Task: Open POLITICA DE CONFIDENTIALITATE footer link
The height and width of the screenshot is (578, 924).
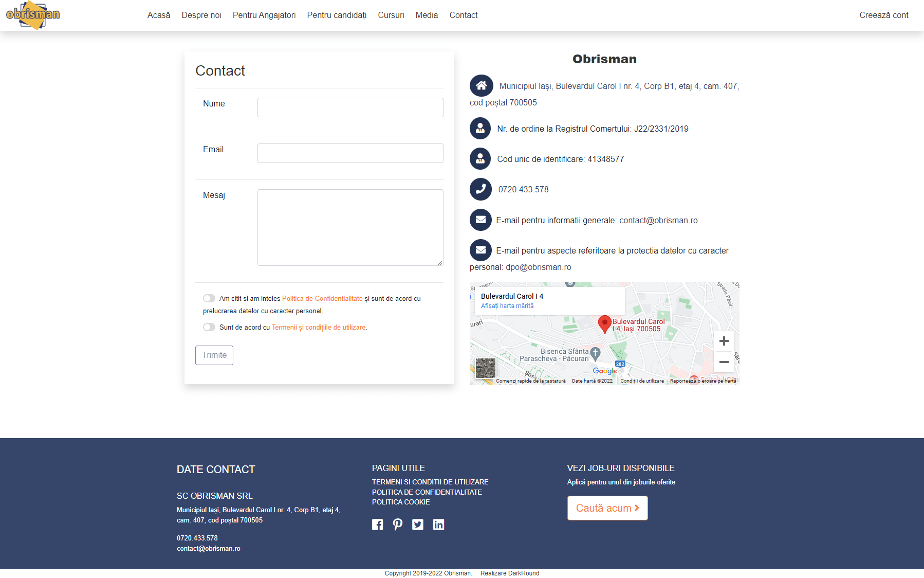Action: tap(427, 492)
